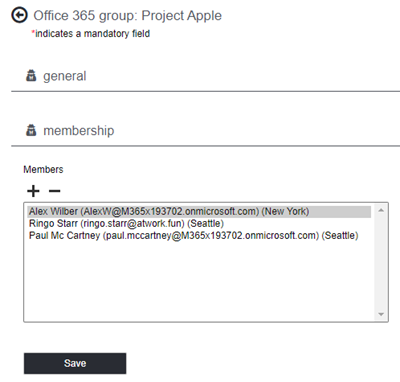
Task: Click the members list scrollbar up arrow
Action: point(381,210)
